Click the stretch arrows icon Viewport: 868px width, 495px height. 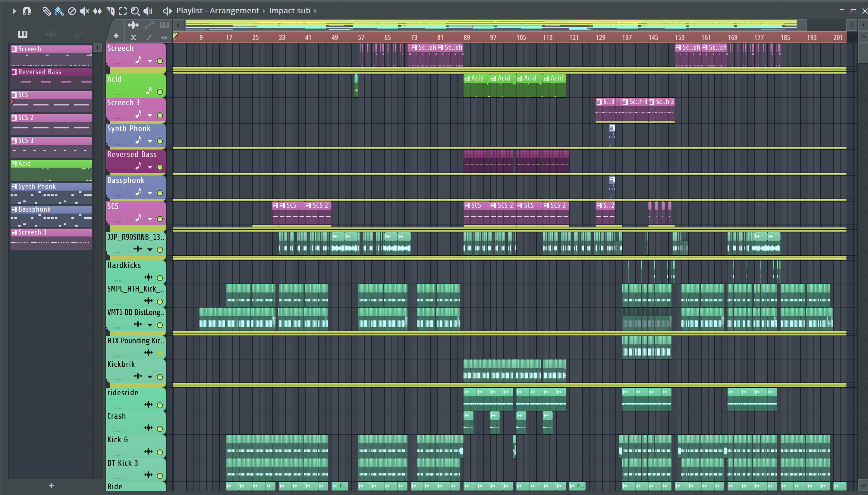[x=164, y=37]
